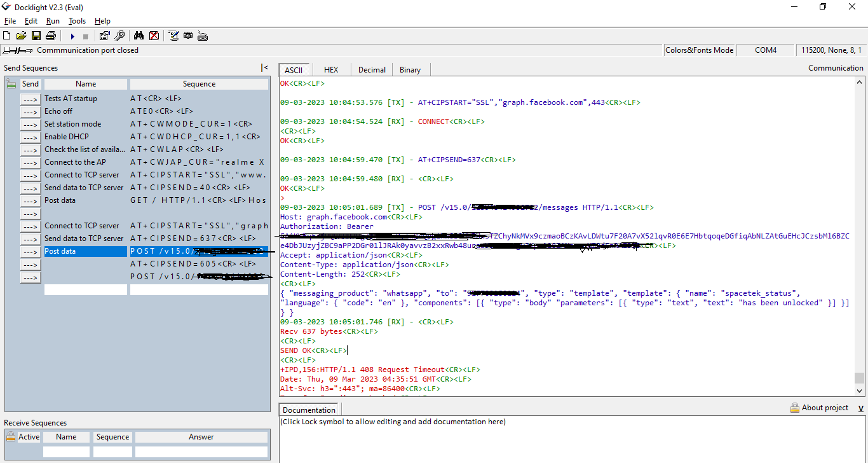Image resolution: width=868 pixels, height=463 pixels.
Task: Click the About project label
Action: point(825,408)
